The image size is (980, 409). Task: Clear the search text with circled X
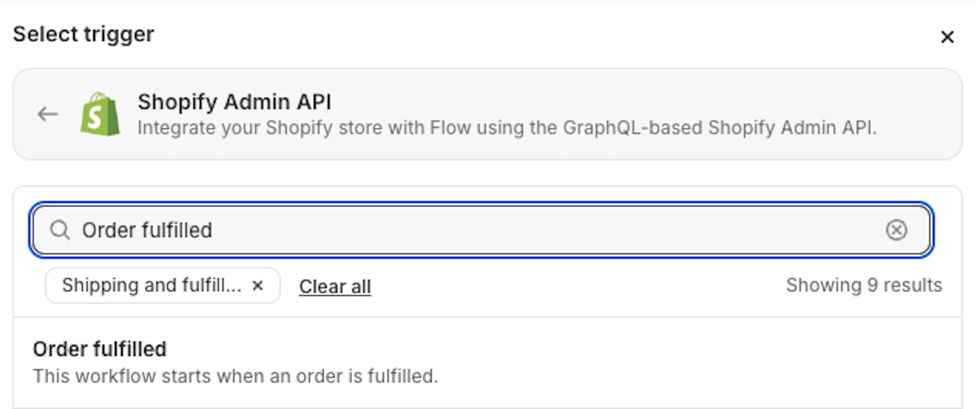coord(896,230)
